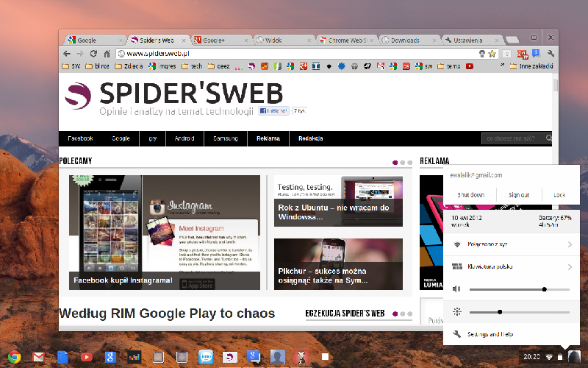The width and height of the screenshot is (588, 368).
Task: Switch to the Chrome Web Store tab
Action: [346, 40]
